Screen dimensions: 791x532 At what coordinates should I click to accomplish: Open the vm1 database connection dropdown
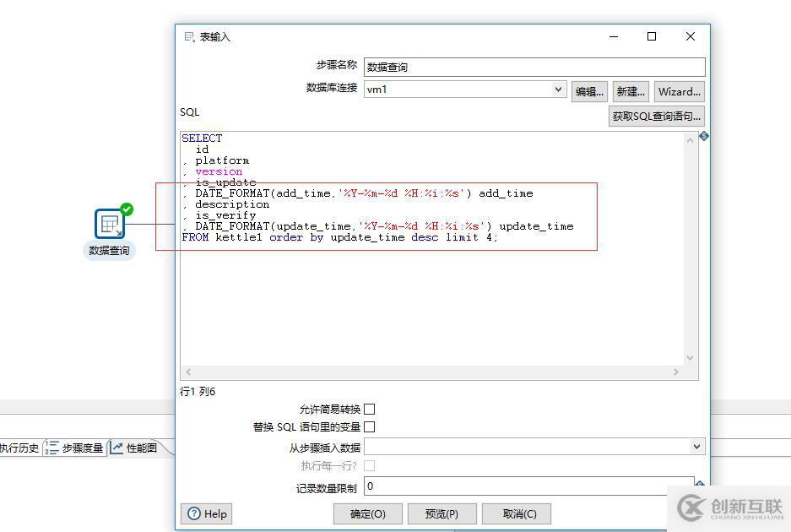[x=559, y=89]
